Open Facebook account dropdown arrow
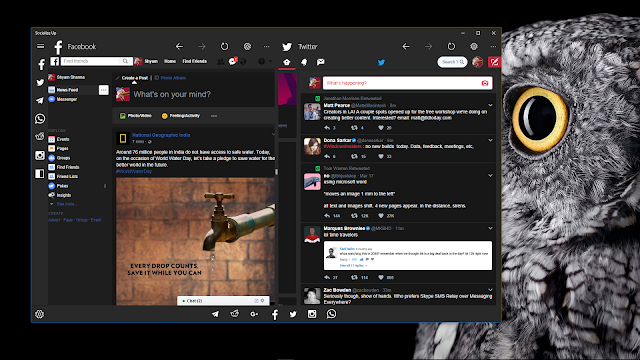Image resolution: width=640 pixels, height=360 pixels. [271, 62]
